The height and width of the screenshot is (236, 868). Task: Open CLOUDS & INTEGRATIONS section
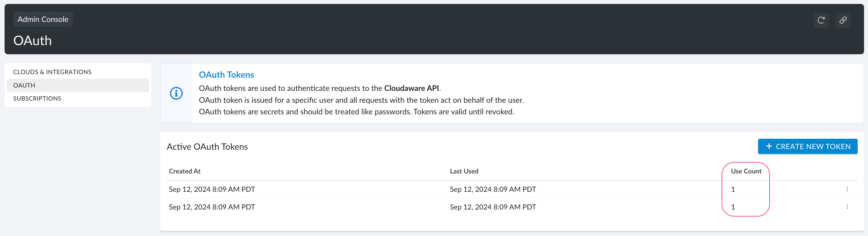[52, 71]
